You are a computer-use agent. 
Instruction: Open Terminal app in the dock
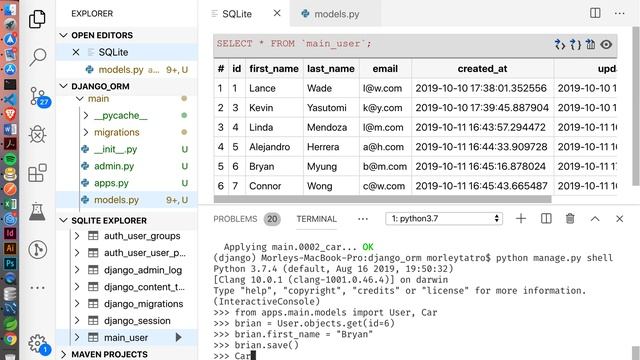pyautogui.click(x=10, y=84)
